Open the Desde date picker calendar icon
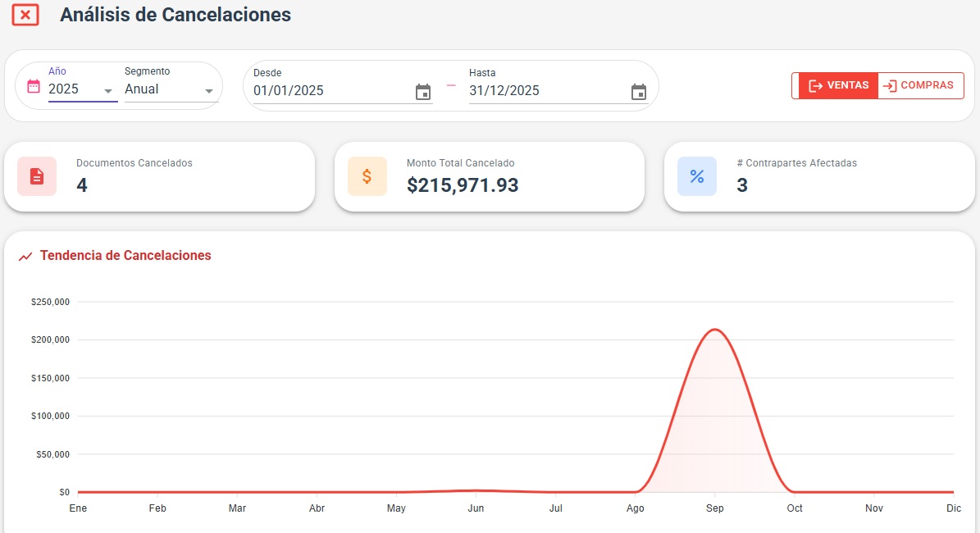The image size is (980, 533). 423,91
